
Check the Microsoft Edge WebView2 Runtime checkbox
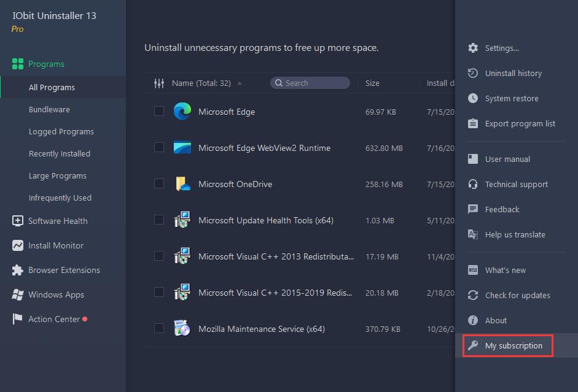click(x=159, y=147)
